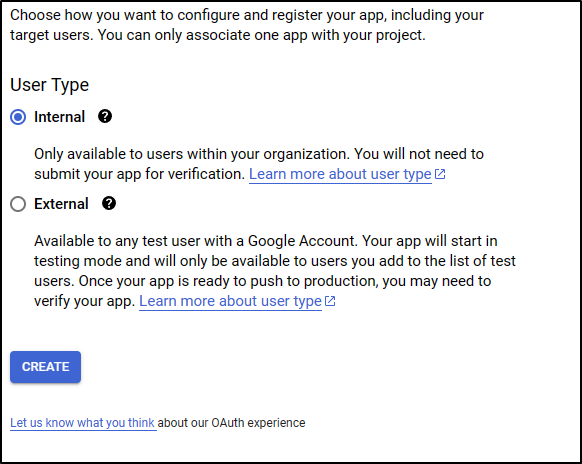This screenshot has width=582, height=464.
Task: Click external-link icon after Internal's Learn more
Action: tap(440, 174)
